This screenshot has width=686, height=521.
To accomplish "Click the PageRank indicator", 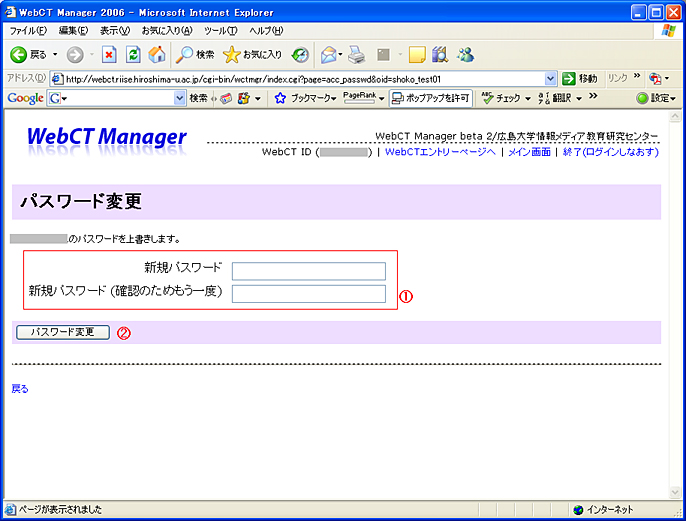I will click(x=359, y=98).
